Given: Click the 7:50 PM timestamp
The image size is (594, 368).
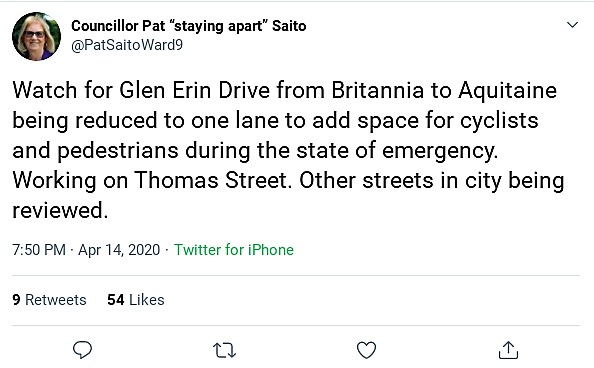Looking at the screenshot, I should 39,250.
